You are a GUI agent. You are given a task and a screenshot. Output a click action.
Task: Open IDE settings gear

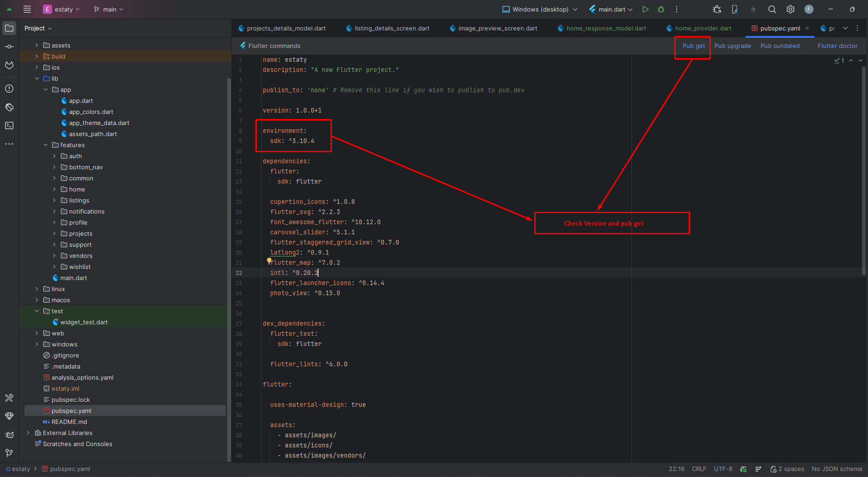tap(791, 9)
